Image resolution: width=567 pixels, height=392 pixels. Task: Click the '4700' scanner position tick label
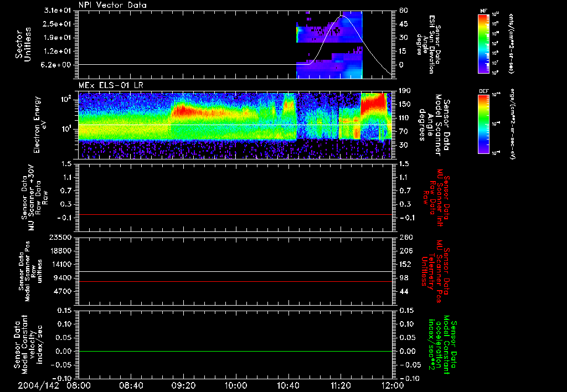pos(63,291)
